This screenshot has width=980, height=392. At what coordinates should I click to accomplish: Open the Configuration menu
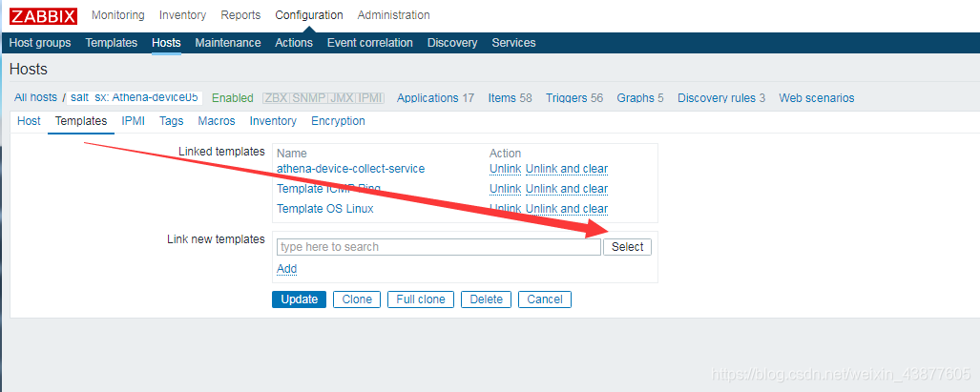(309, 15)
